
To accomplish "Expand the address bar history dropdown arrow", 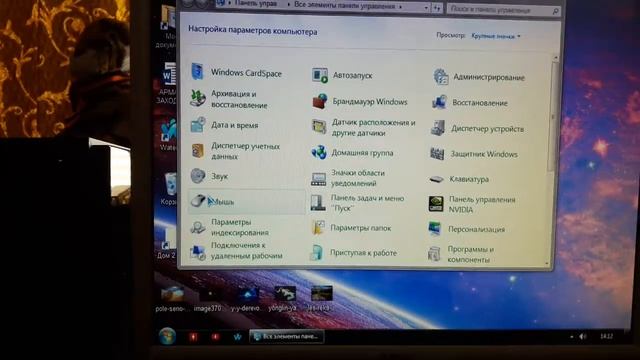I will click(426, 8).
